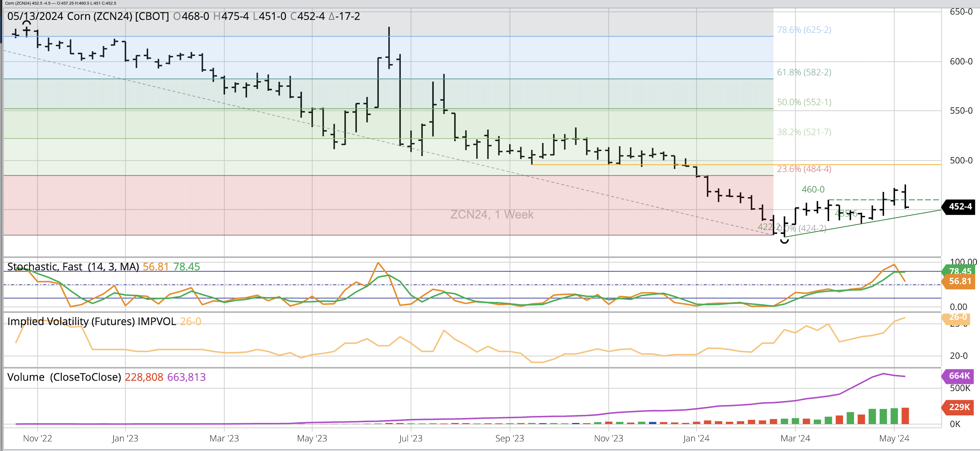Select the Volume (CloseToClose) study title
This screenshot has width=980, height=451.
[x=64, y=377]
